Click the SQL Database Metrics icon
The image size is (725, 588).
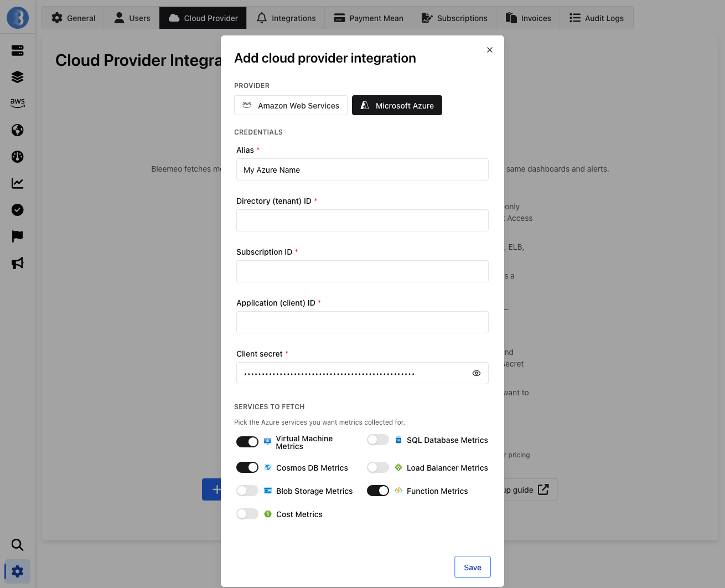398,440
